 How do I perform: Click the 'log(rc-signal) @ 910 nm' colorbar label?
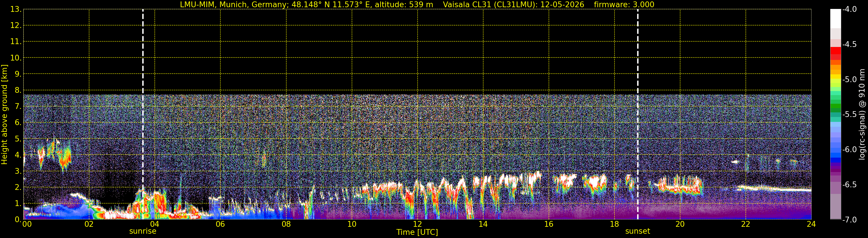(862, 114)
